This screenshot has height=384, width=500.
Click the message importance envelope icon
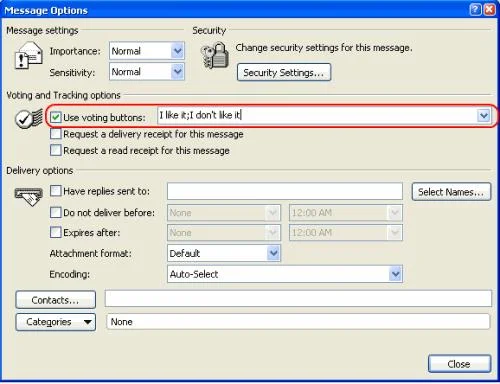(x=29, y=55)
